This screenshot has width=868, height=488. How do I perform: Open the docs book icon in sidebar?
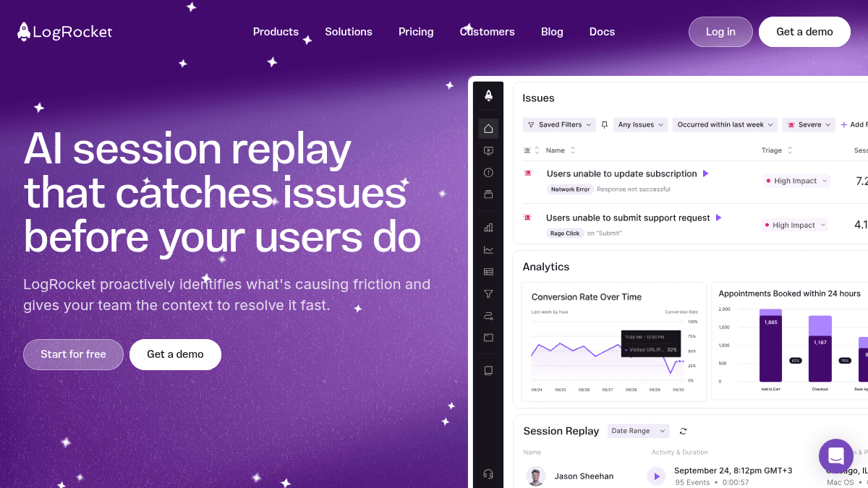click(x=488, y=370)
